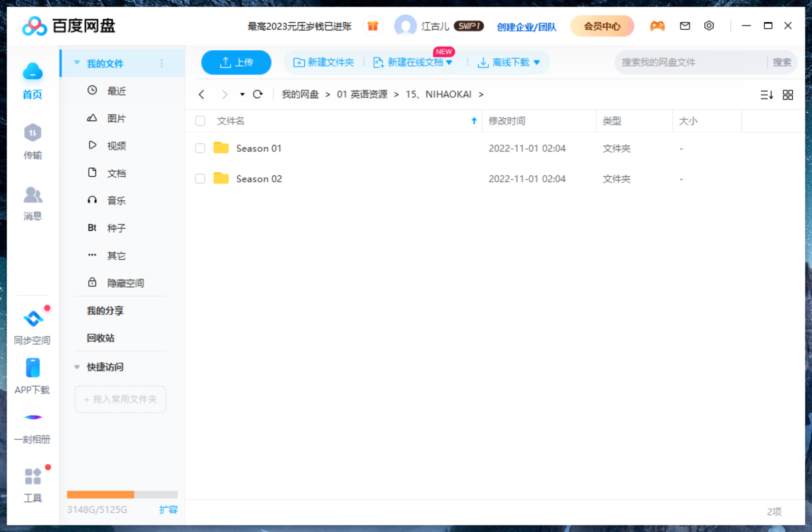
Task: Open the settings hexagon icon
Action: point(709,25)
